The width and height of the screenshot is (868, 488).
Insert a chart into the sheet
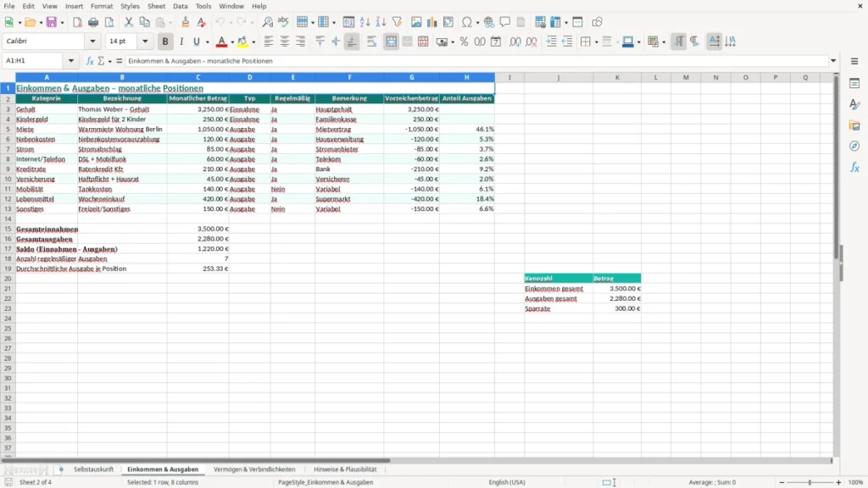click(432, 22)
